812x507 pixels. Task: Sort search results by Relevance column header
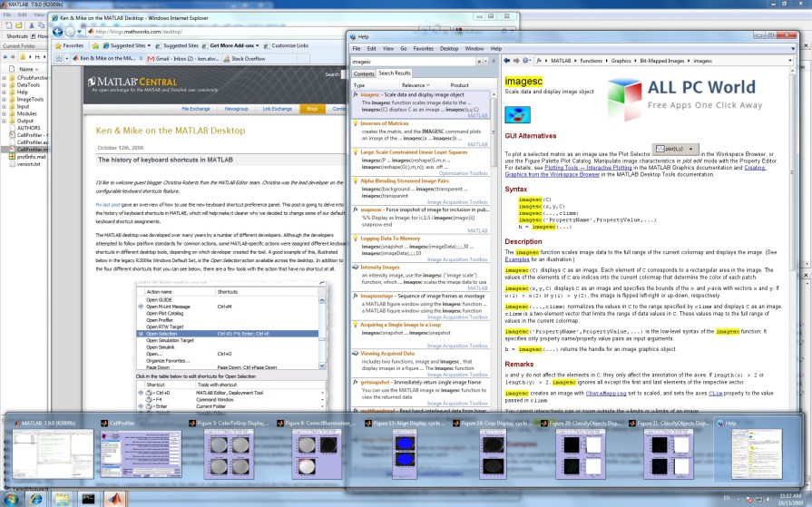click(416, 85)
